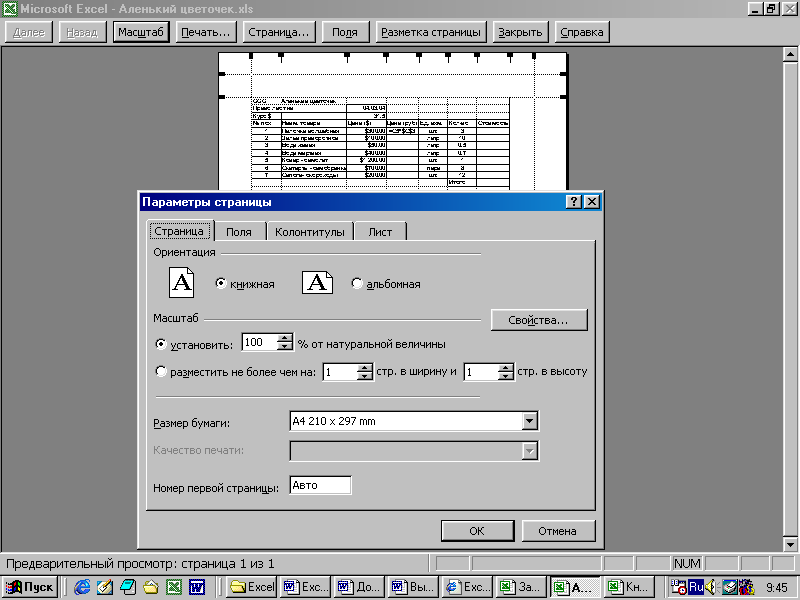Viewport: 800px width, 600px height.
Task: Open Internet Explorer from quick launch
Action: point(82,587)
